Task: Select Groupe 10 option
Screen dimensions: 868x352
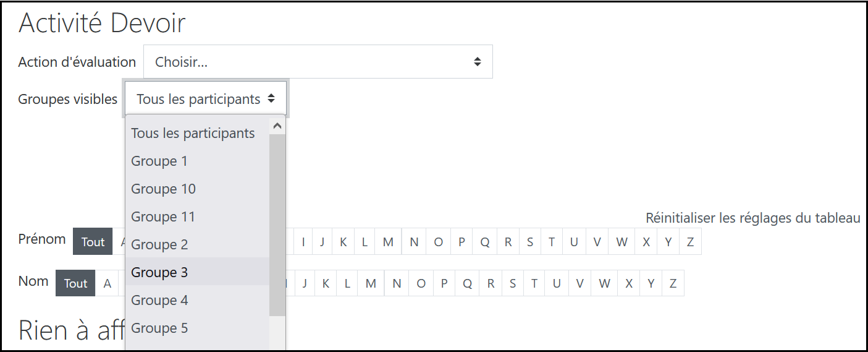Action: (163, 189)
